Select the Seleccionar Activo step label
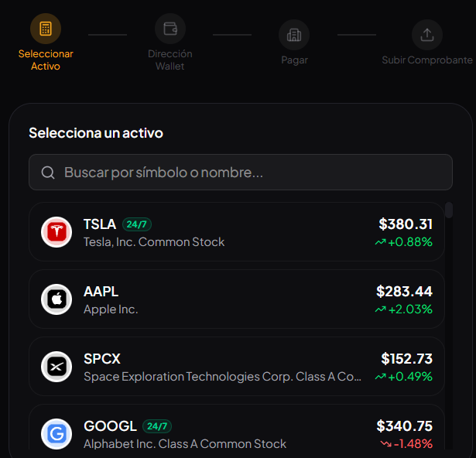Screen dimensions: 476x458 pos(46,60)
